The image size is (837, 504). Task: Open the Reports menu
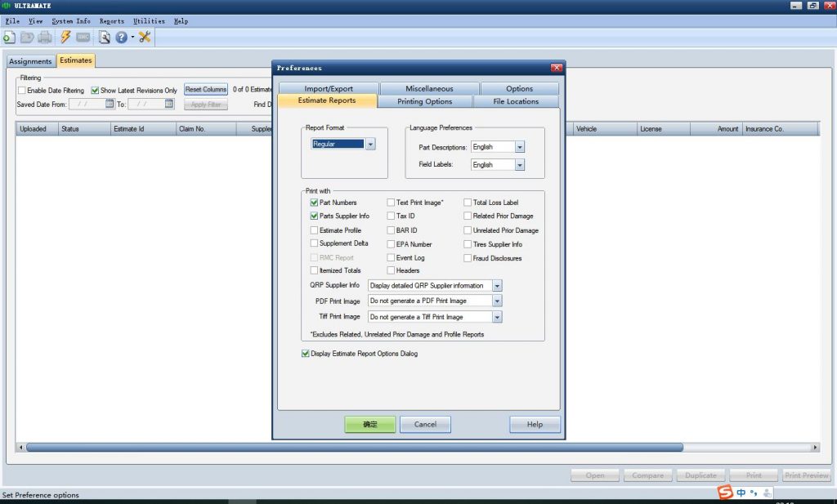112,21
